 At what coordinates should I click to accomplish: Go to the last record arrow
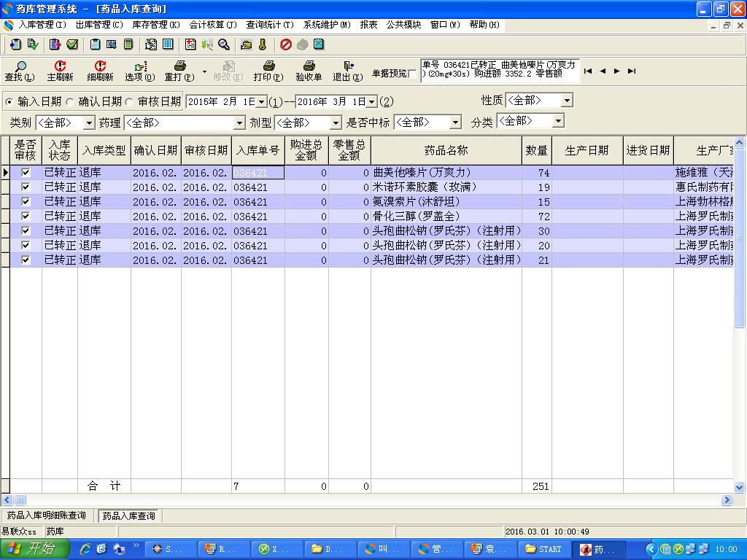click(x=632, y=71)
